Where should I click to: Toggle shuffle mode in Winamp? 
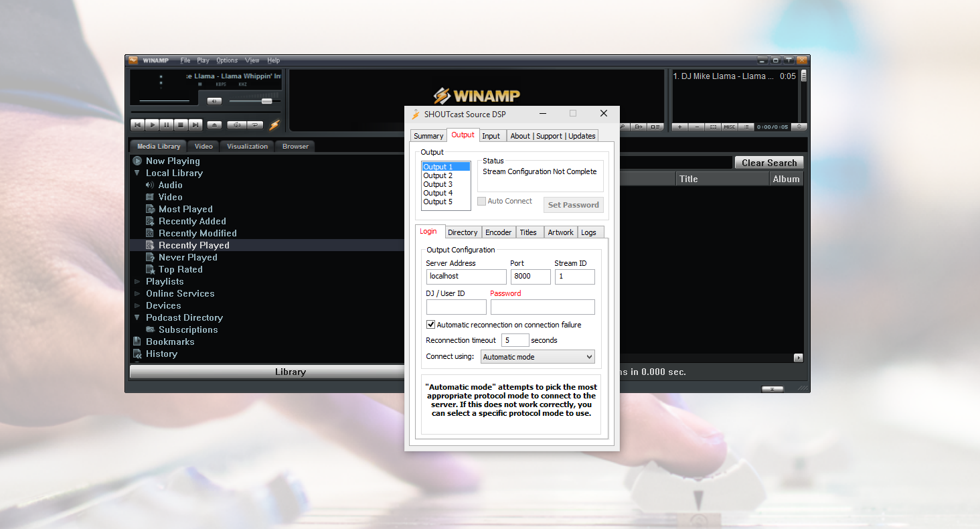point(237,125)
